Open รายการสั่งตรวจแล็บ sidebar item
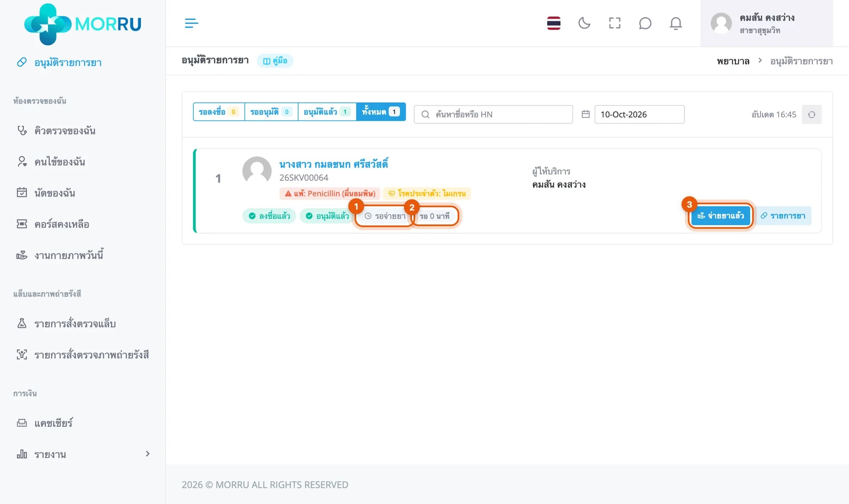 tap(66, 324)
